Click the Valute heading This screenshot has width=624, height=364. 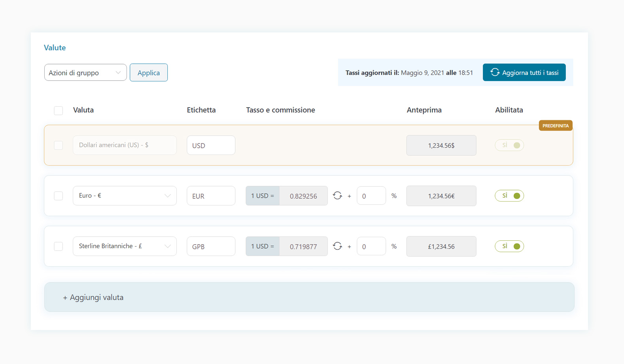55,47
